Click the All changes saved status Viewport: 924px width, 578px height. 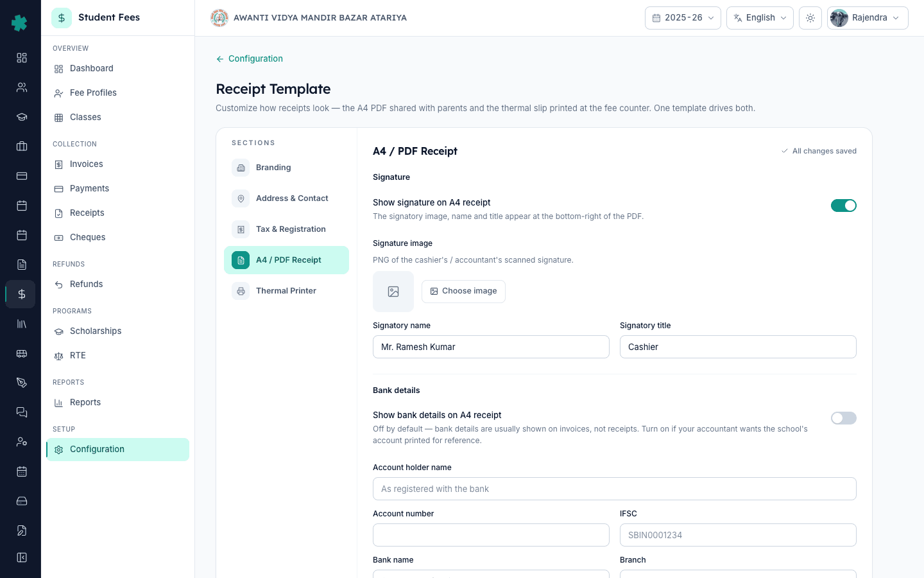click(x=819, y=151)
